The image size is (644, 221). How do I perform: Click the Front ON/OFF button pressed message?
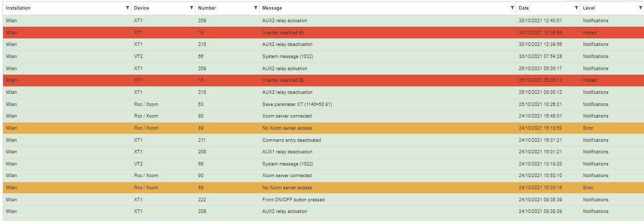point(293,200)
